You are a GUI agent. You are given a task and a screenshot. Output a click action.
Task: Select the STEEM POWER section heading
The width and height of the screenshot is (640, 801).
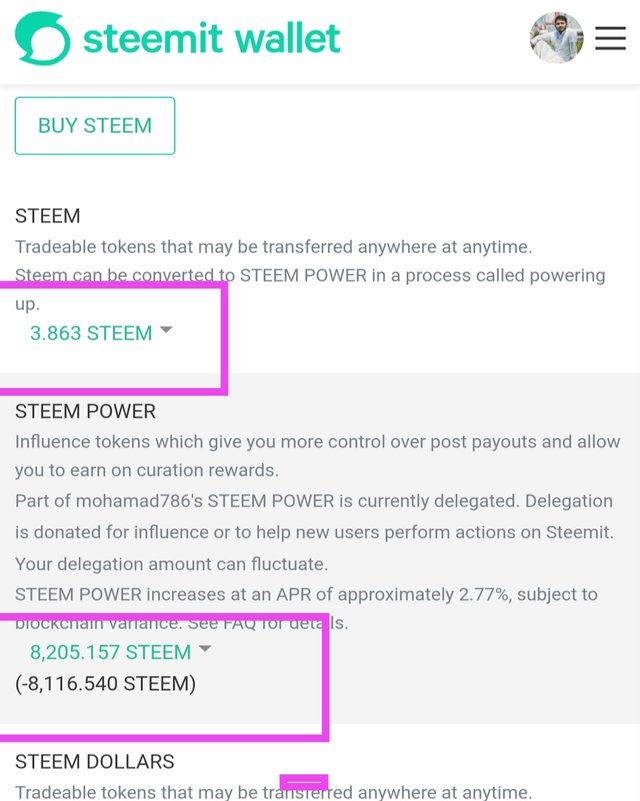coord(85,411)
